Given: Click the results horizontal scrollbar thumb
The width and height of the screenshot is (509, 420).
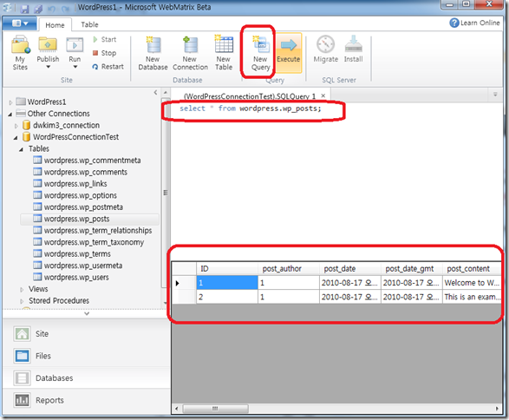Looking at the screenshot, I should [x=215, y=409].
